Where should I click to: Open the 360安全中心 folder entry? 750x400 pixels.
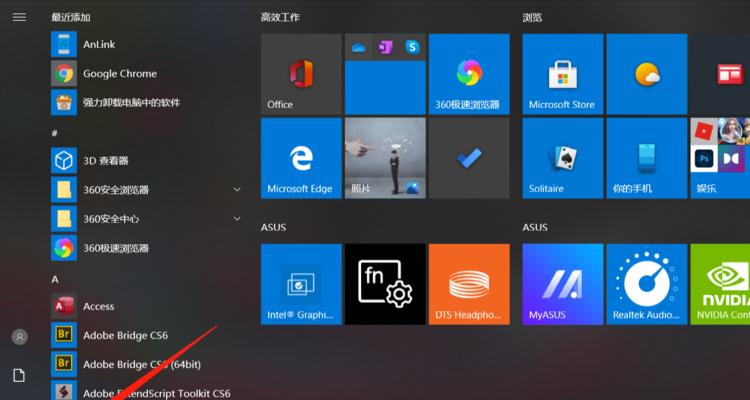pyautogui.click(x=146, y=219)
